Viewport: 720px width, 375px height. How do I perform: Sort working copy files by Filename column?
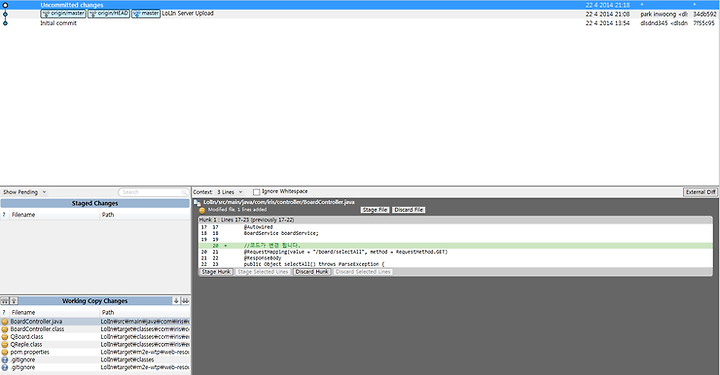click(55, 313)
